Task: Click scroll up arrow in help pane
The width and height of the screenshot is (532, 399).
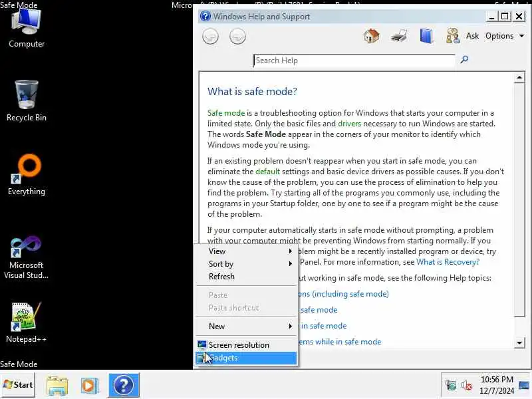Action: click(519, 78)
